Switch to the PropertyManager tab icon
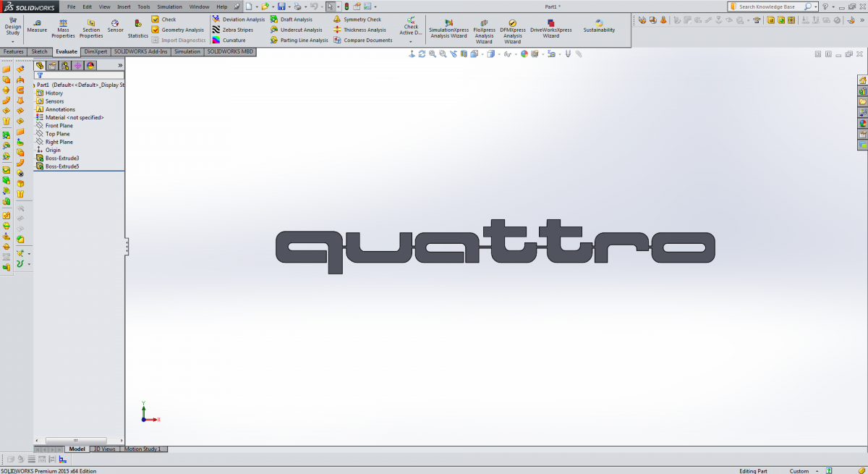868x474 pixels. tap(52, 65)
